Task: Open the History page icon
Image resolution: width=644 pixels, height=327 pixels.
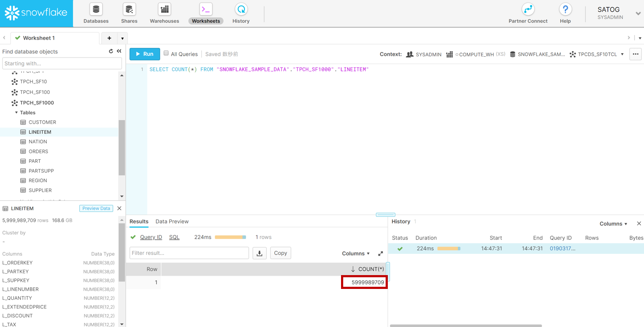Action: pos(241,9)
